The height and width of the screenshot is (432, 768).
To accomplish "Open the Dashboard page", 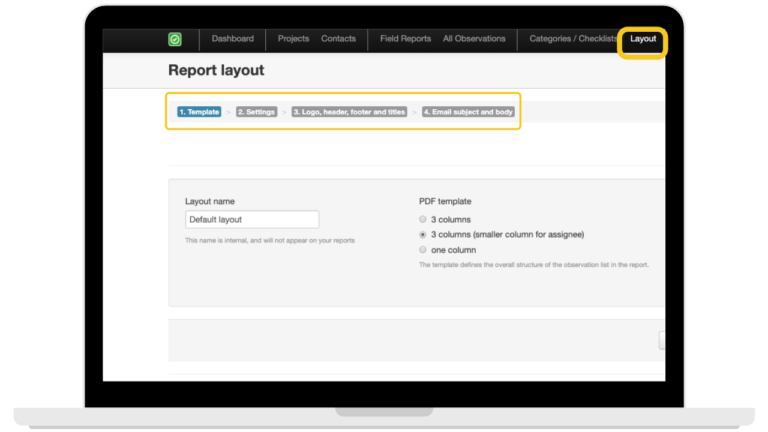I will pyautogui.click(x=232, y=39).
